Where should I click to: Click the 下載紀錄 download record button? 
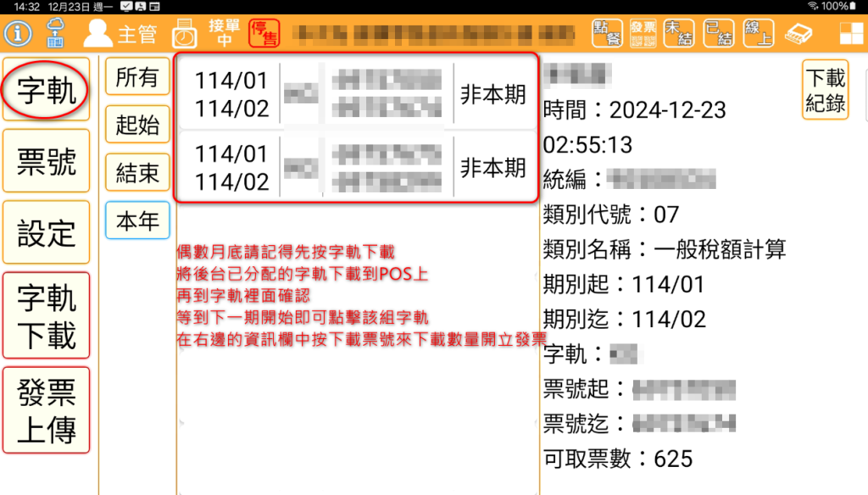tap(825, 90)
